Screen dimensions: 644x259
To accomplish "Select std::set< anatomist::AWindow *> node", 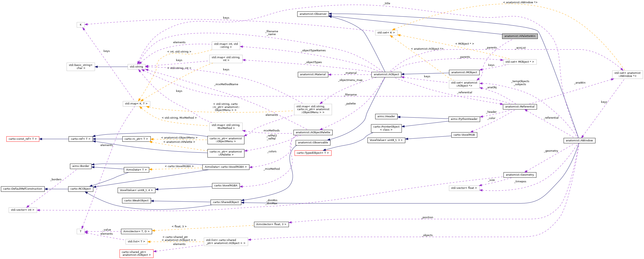I will click(628, 75).
